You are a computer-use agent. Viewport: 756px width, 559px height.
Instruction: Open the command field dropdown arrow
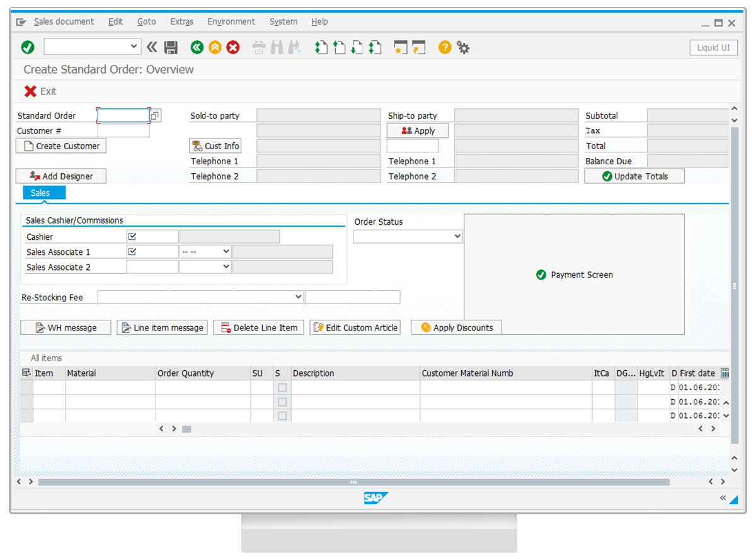pyautogui.click(x=134, y=47)
